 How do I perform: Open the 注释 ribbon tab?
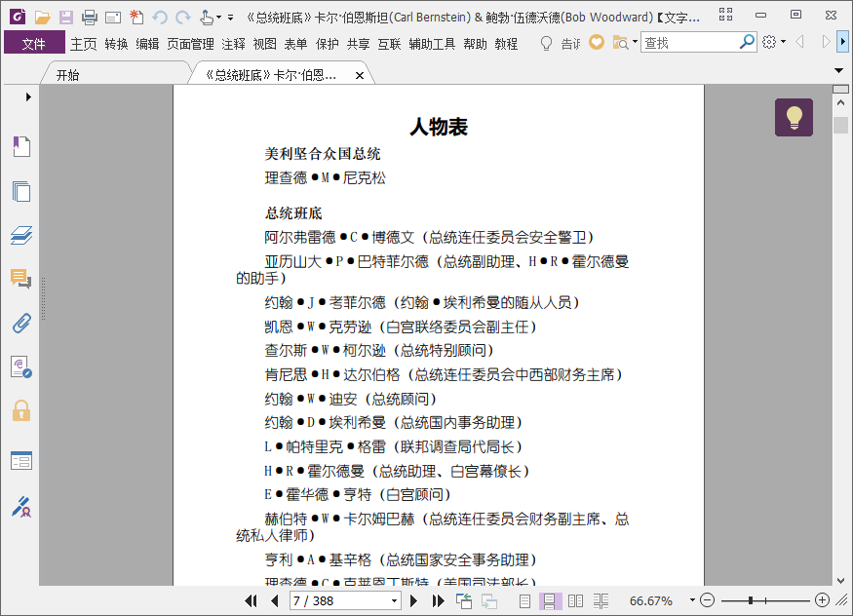[x=233, y=44]
